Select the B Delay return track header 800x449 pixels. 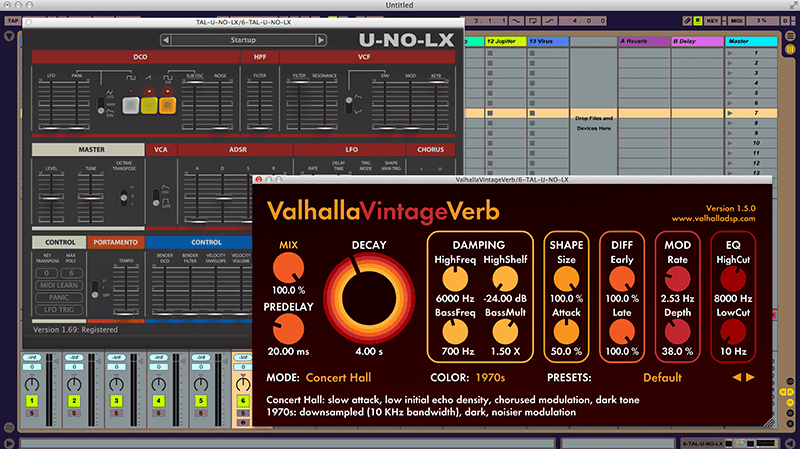tap(697, 41)
